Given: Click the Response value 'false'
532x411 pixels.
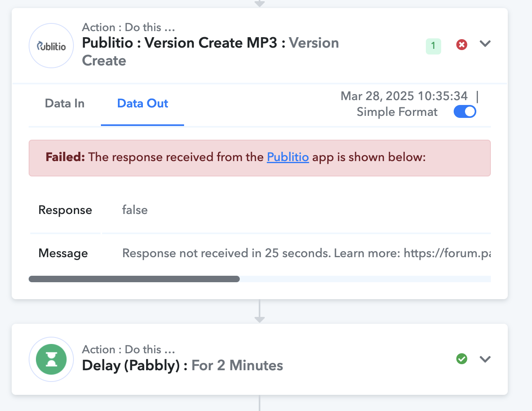Looking at the screenshot, I should point(135,210).
